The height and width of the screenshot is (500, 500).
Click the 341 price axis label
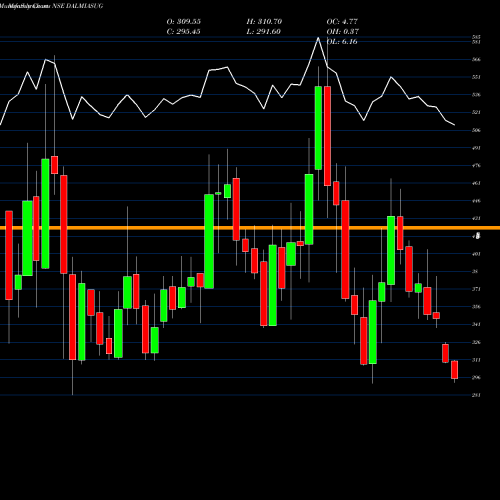pos(476,325)
